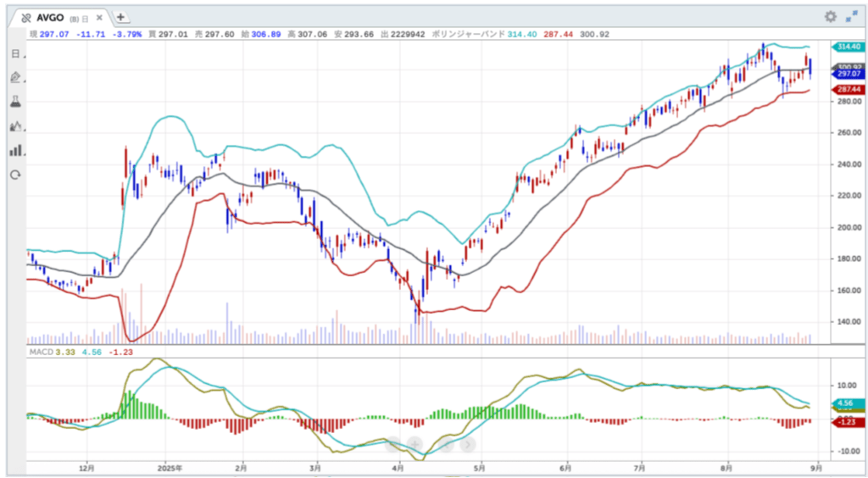Click the ボリンジャーバンド indicator label
Screen dimensions: 868x478
(468, 34)
